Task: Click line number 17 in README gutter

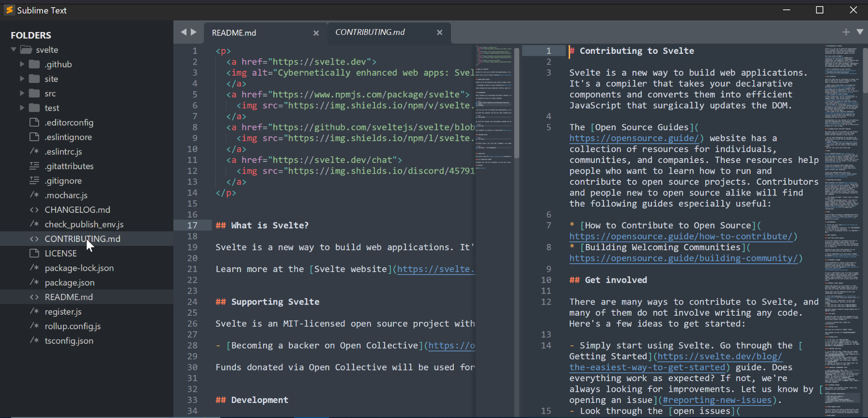Action: coord(192,225)
